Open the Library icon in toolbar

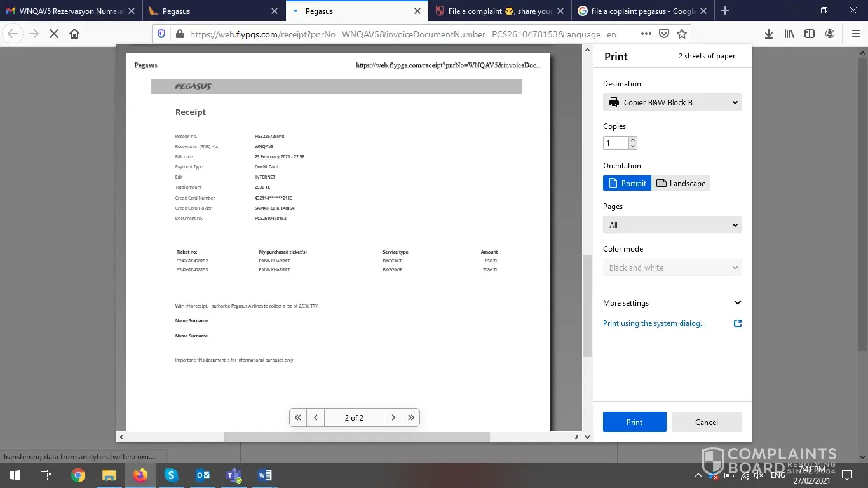click(789, 34)
